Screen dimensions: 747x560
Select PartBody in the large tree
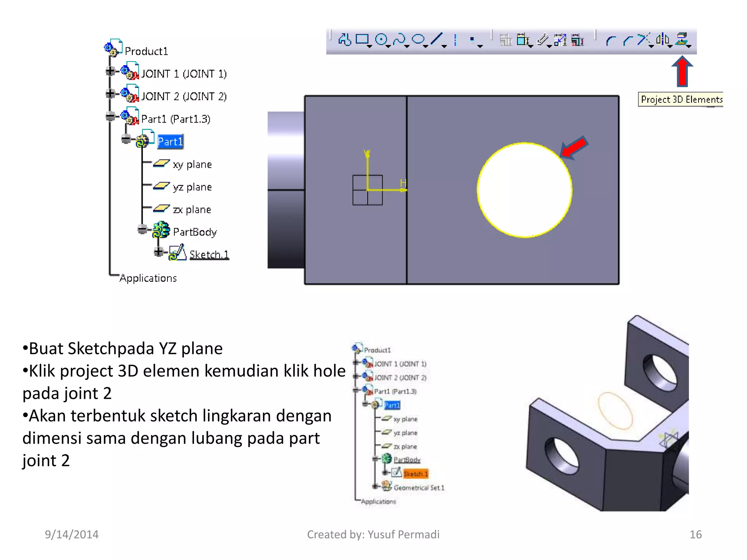click(x=195, y=232)
